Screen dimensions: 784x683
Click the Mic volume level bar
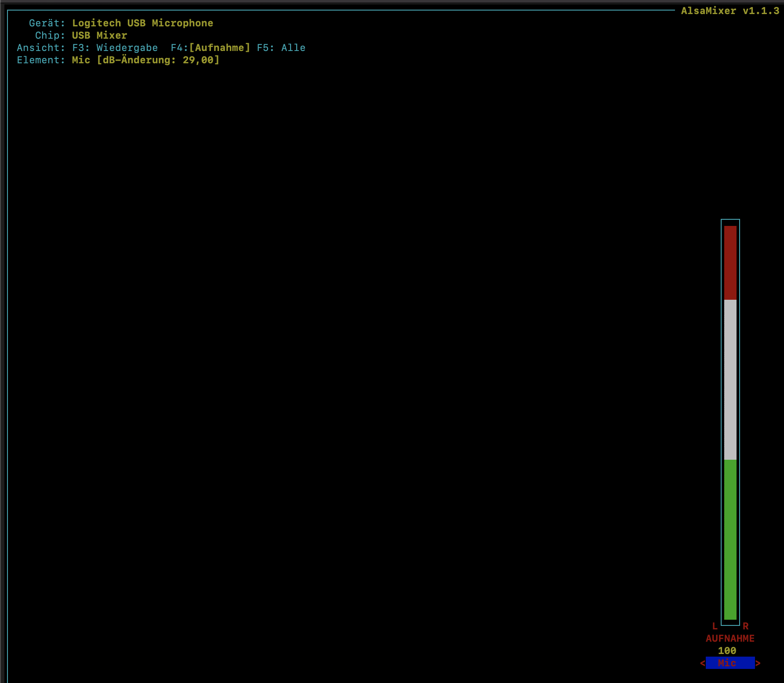[x=730, y=422]
